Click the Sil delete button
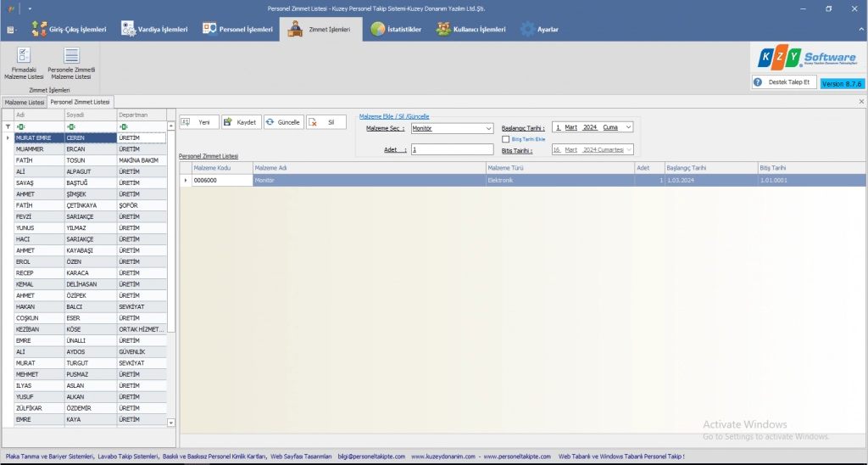 point(325,122)
